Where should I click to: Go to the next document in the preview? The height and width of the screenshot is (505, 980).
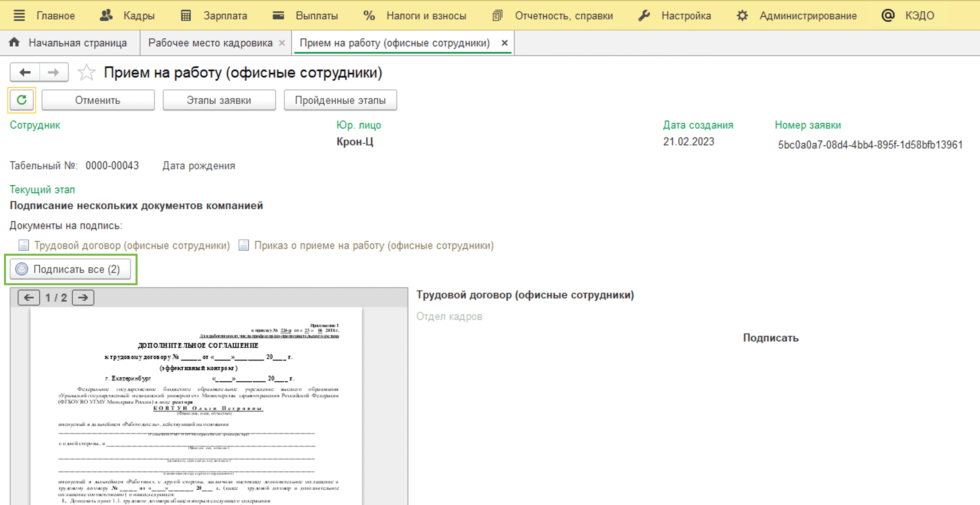(83, 298)
